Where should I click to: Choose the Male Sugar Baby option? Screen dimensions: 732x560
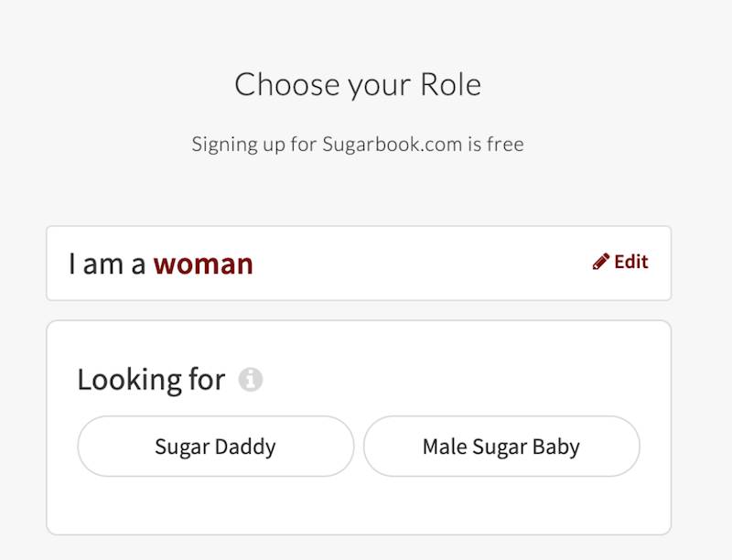click(501, 447)
